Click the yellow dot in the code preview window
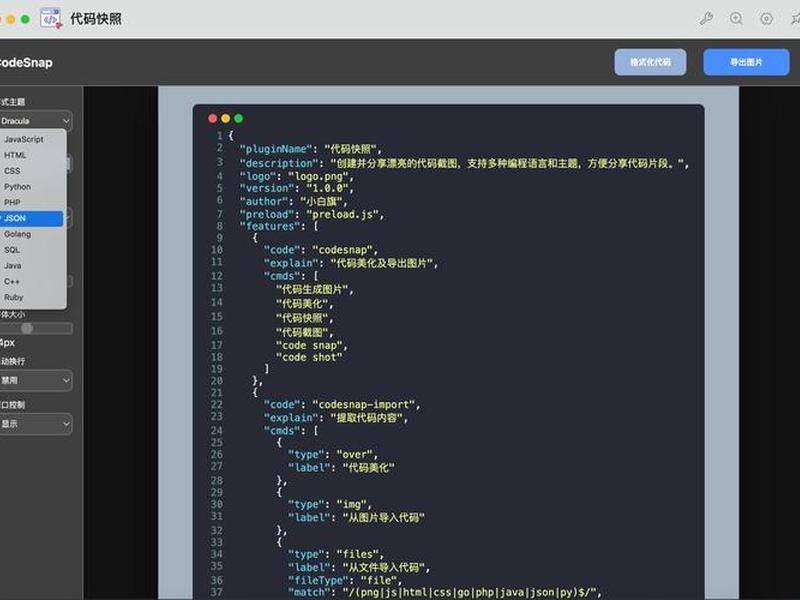Image resolution: width=800 pixels, height=600 pixels. click(x=226, y=118)
